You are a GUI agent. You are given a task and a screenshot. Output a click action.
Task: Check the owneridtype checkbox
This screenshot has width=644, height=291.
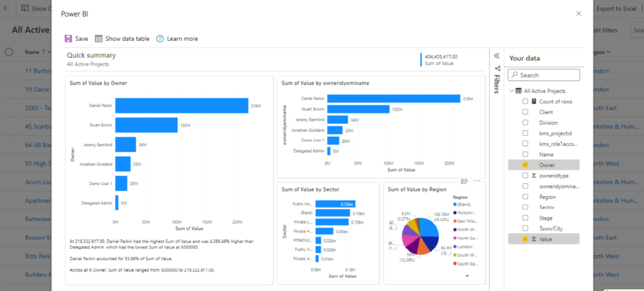coord(525,176)
